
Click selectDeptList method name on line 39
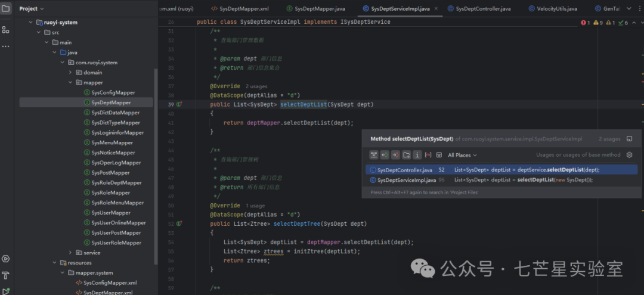pyautogui.click(x=304, y=105)
